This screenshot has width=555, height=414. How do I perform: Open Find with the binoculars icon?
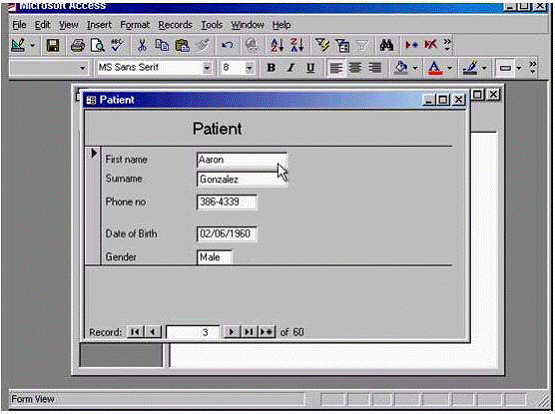[x=386, y=45]
